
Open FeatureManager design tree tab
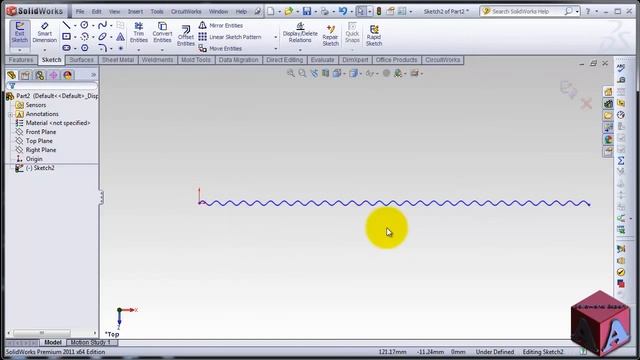click(11, 75)
